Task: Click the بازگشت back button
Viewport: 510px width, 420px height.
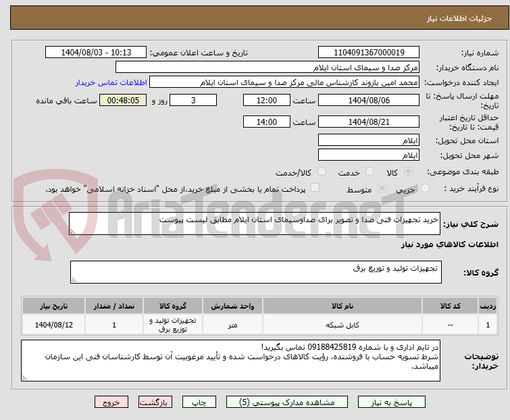Action: click(155, 402)
